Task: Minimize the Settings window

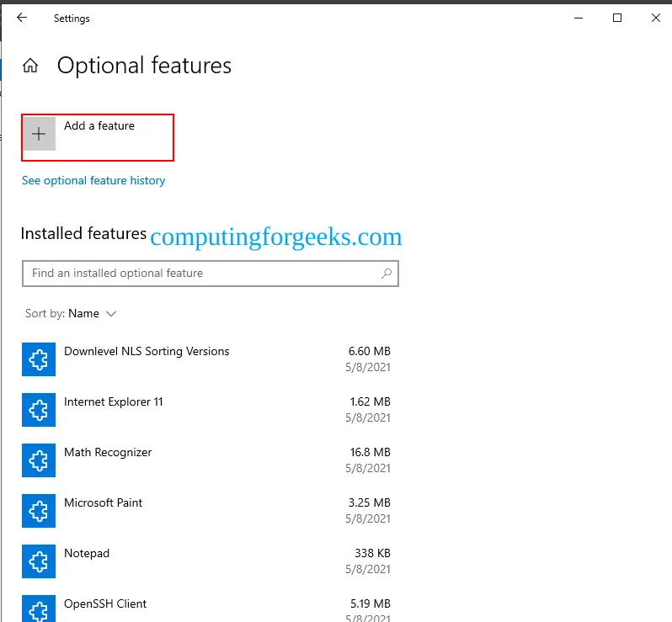Action: pyautogui.click(x=579, y=18)
